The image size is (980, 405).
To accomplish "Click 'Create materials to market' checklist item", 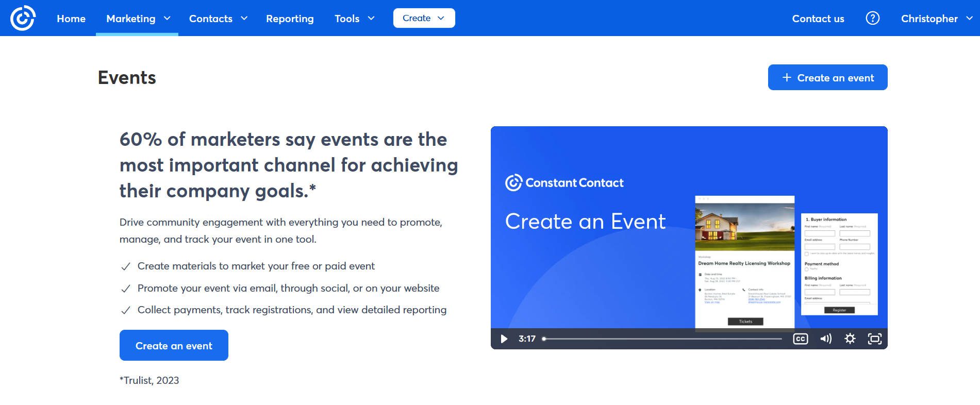I will pyautogui.click(x=256, y=266).
